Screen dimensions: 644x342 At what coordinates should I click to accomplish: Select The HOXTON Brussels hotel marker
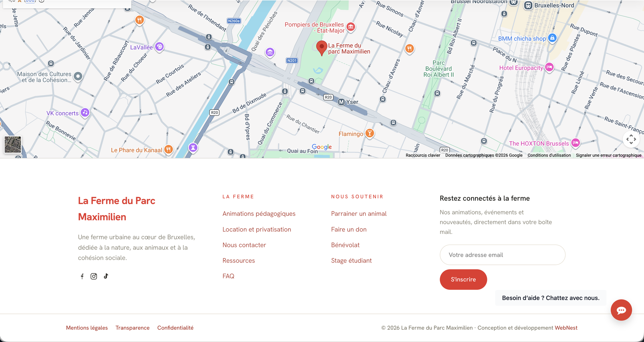coord(576,143)
